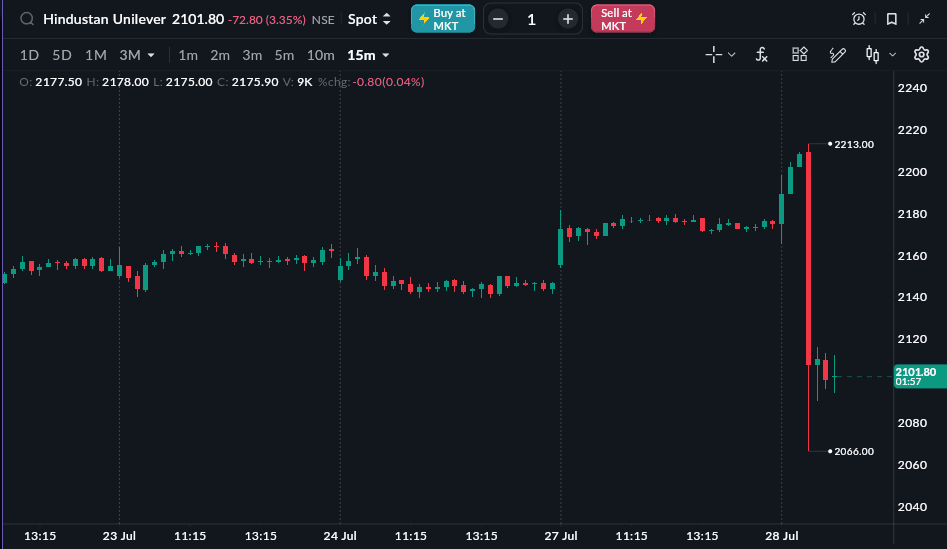Switch to 1m interval

pyautogui.click(x=188, y=56)
